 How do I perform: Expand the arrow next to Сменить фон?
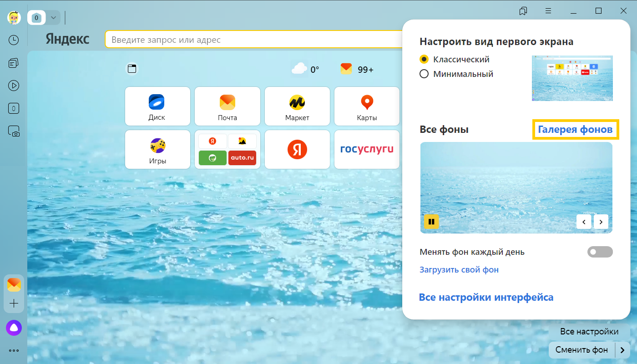(x=622, y=350)
